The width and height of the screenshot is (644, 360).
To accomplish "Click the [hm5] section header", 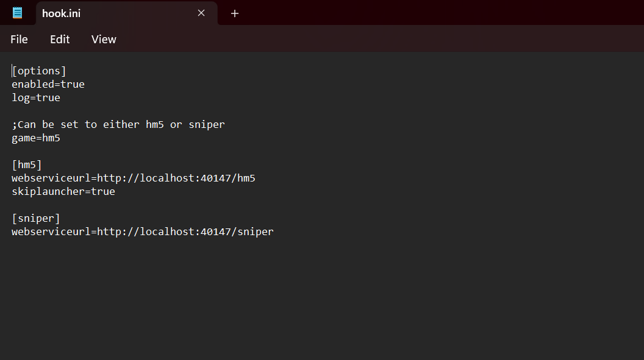I will pos(27,165).
